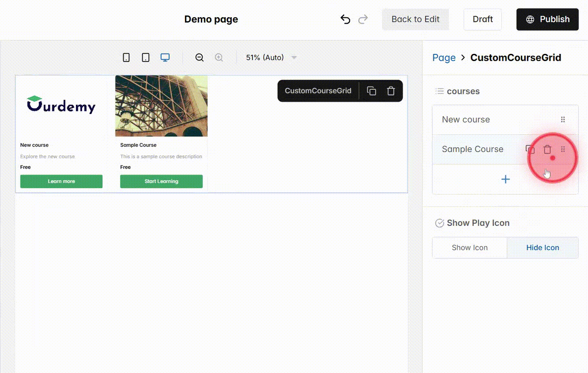Open the zoom level dropdown
This screenshot has width=588, height=373.
tap(294, 57)
